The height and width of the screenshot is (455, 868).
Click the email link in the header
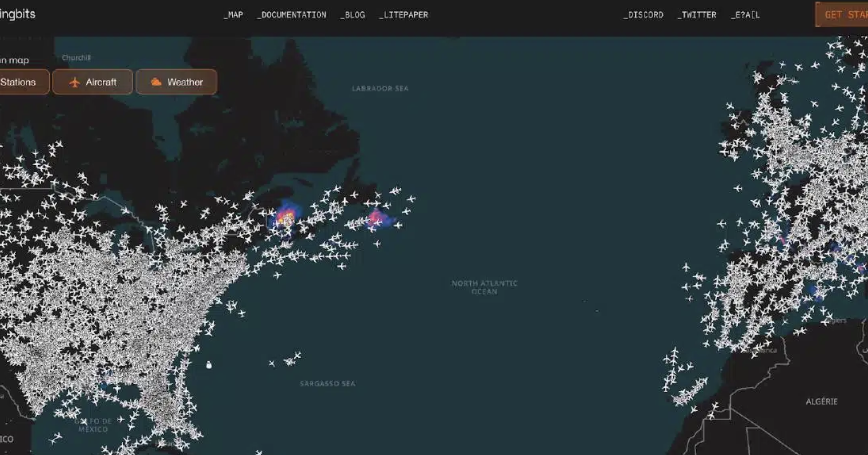click(x=745, y=15)
